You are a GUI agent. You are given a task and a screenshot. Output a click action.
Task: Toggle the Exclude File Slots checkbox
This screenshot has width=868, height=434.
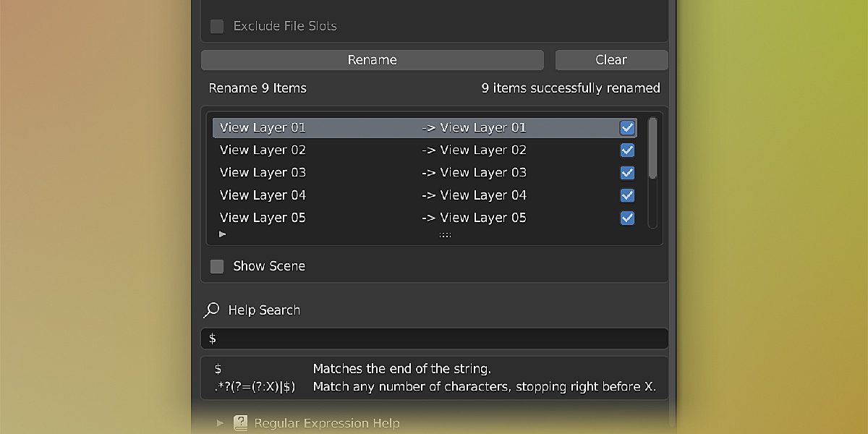217,27
